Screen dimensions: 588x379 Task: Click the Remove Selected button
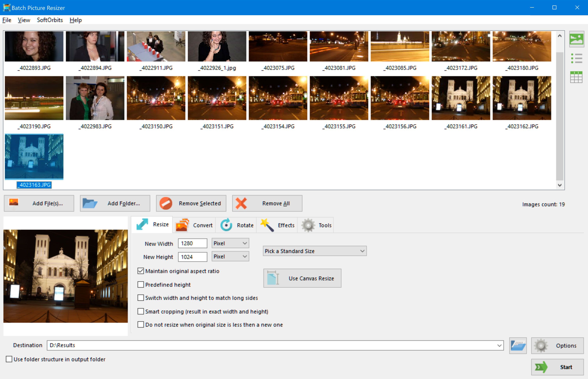[192, 203]
